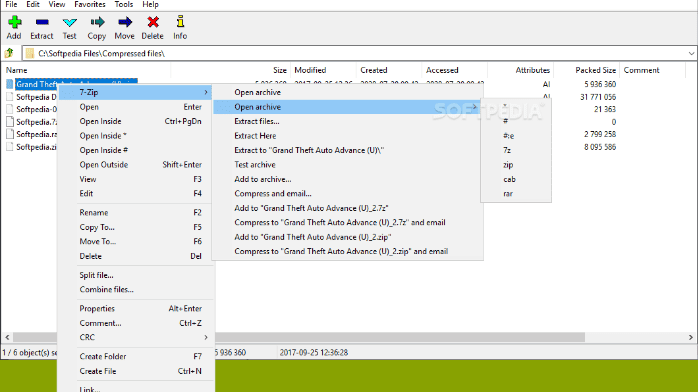The image size is (698, 392).
Task: Click the Delete red X icon
Action: (153, 22)
